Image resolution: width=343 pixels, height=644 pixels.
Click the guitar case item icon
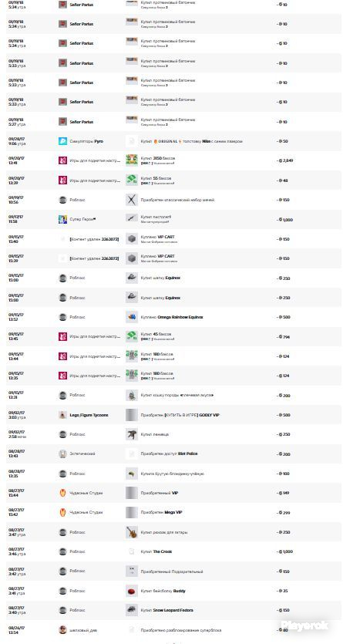click(132, 532)
